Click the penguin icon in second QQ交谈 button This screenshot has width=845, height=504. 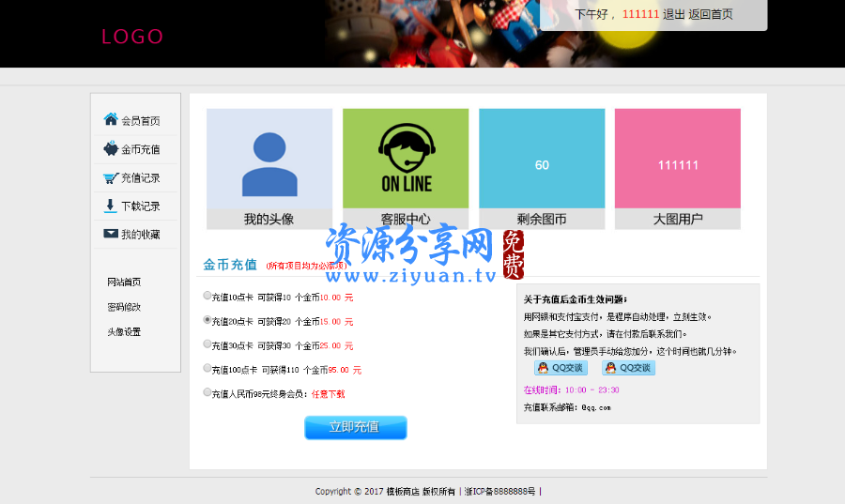coord(610,368)
